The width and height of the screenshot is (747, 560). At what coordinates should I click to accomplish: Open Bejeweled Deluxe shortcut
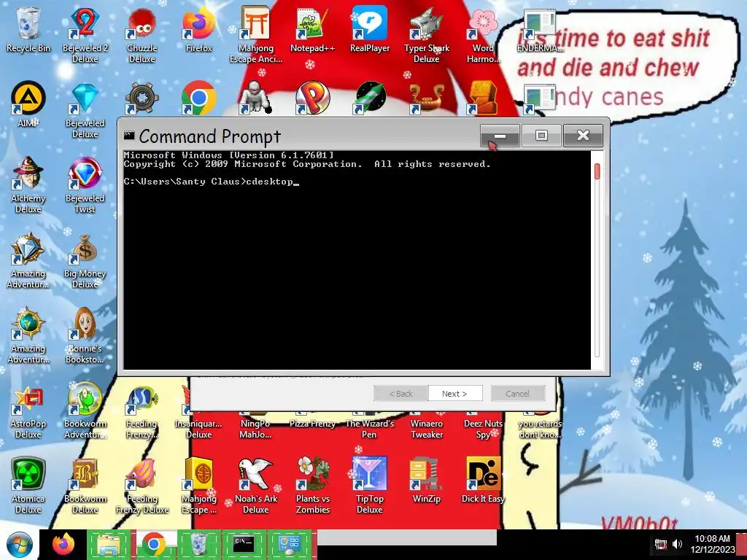(85, 111)
